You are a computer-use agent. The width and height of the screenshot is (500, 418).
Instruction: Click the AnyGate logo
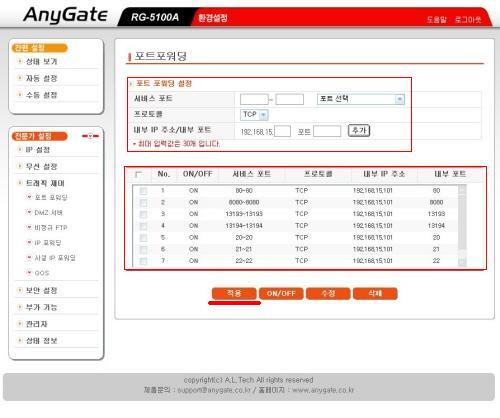coord(66,16)
